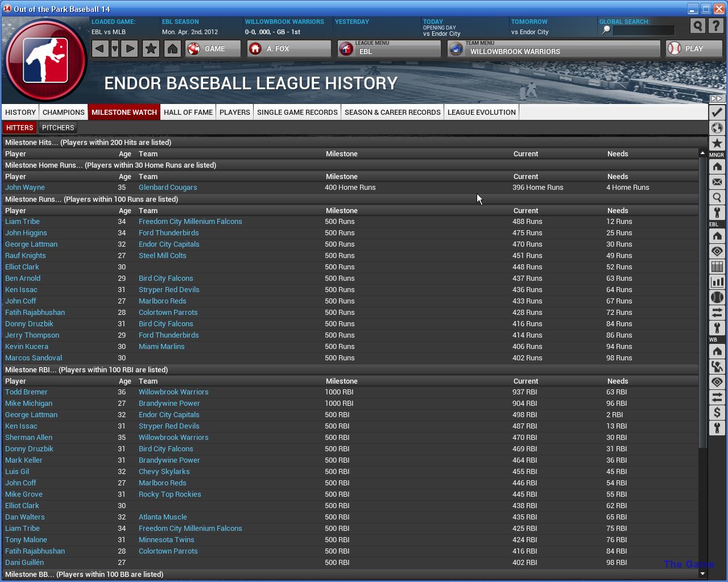Open the A. FOX manager menu

(x=289, y=49)
